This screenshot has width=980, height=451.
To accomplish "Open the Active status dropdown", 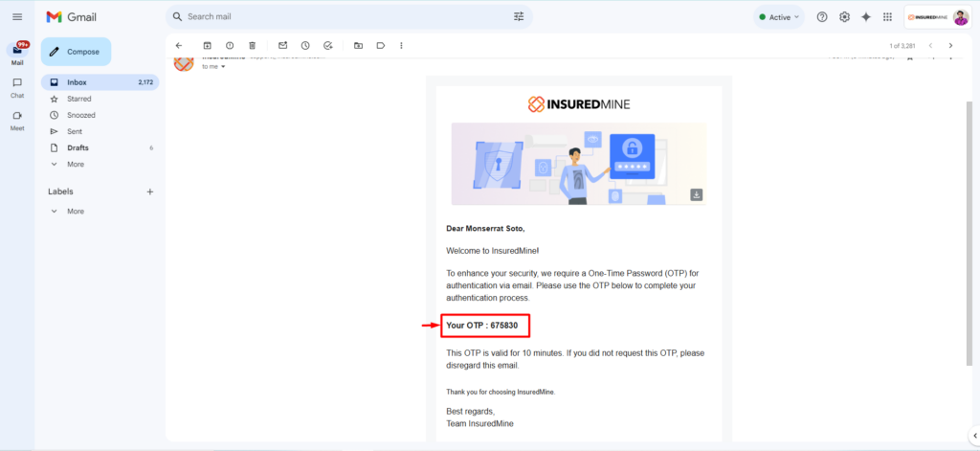I will tap(779, 17).
